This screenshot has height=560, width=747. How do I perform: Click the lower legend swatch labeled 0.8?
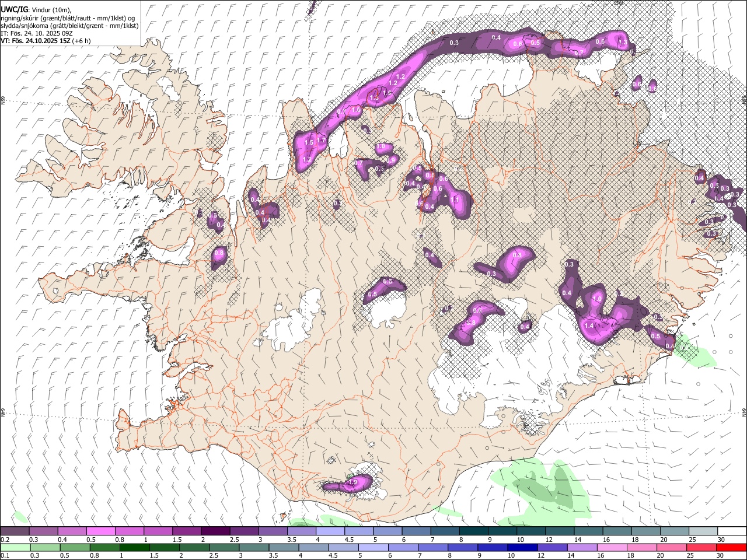tap(104, 548)
